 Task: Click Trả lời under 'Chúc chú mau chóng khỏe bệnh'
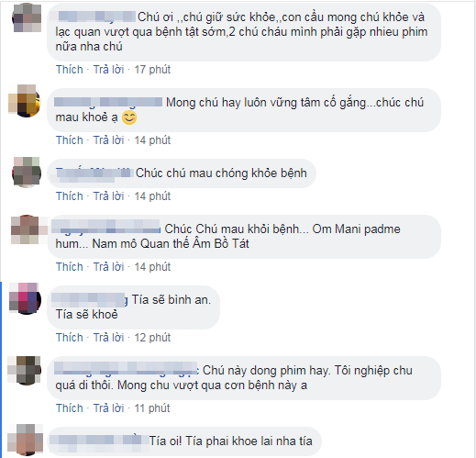coord(108,196)
